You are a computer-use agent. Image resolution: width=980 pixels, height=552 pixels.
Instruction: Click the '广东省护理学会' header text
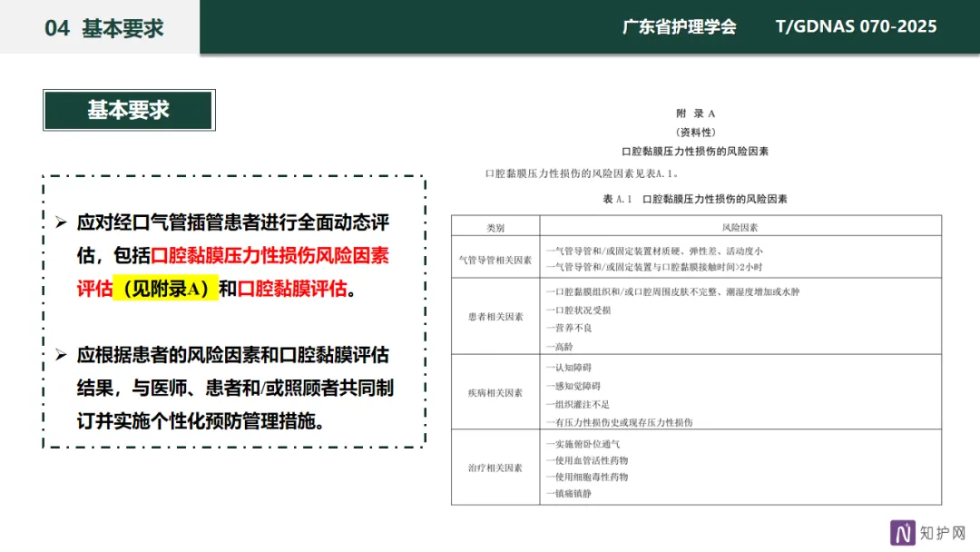[x=680, y=27]
